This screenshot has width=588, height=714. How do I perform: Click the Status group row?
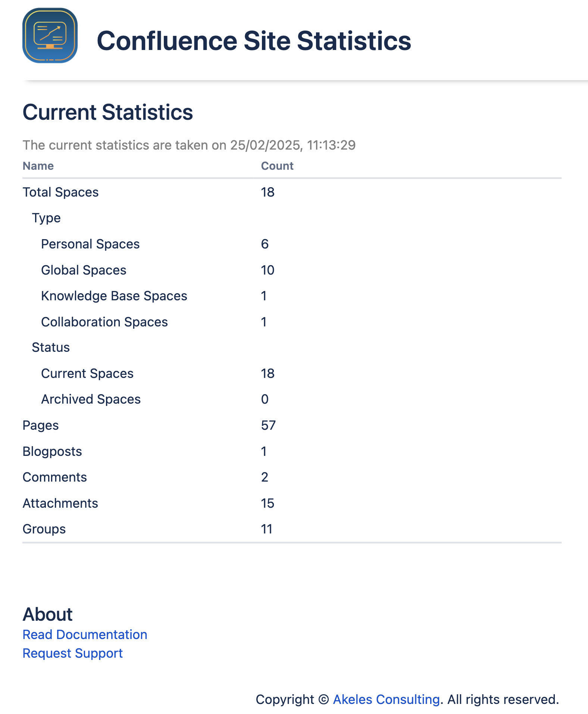tap(51, 347)
